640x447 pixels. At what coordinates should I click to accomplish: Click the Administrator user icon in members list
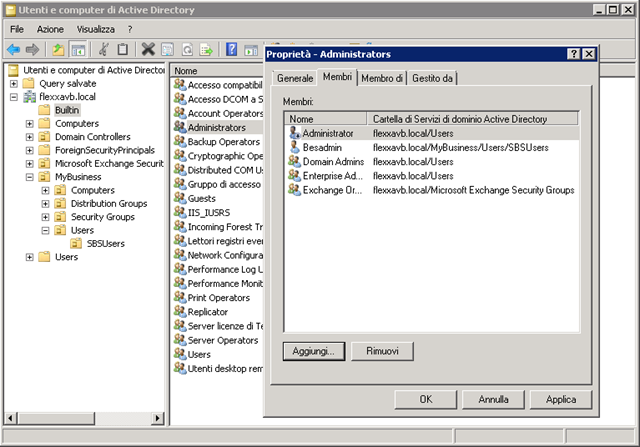click(x=294, y=133)
